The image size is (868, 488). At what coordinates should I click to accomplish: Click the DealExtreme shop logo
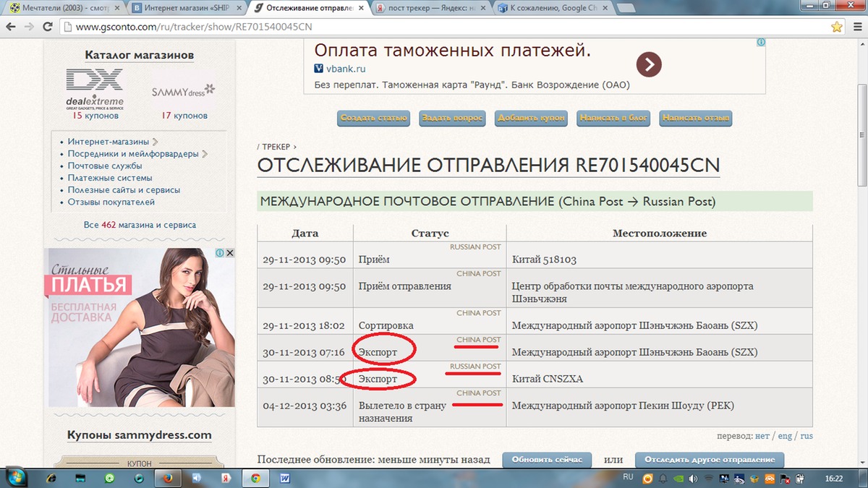tap(95, 87)
